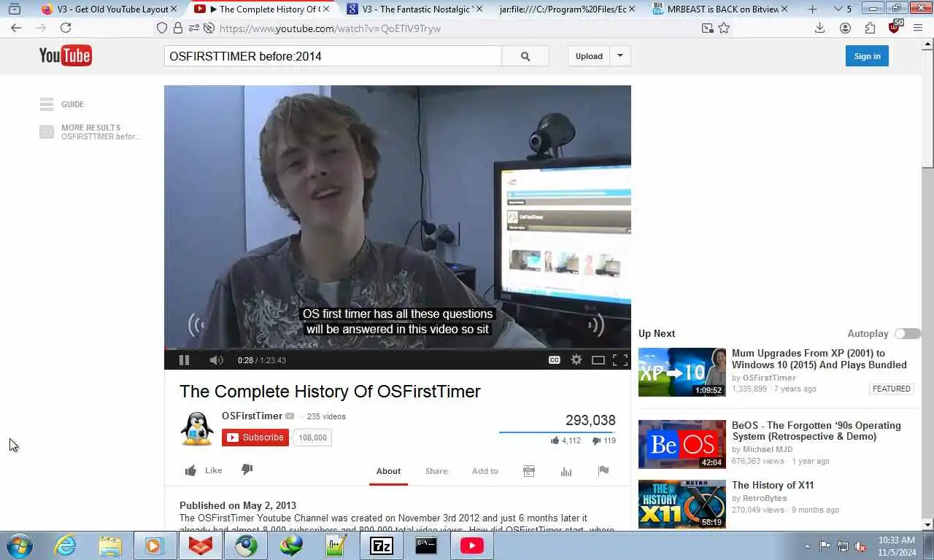
Task: Pause the video
Action: click(184, 359)
